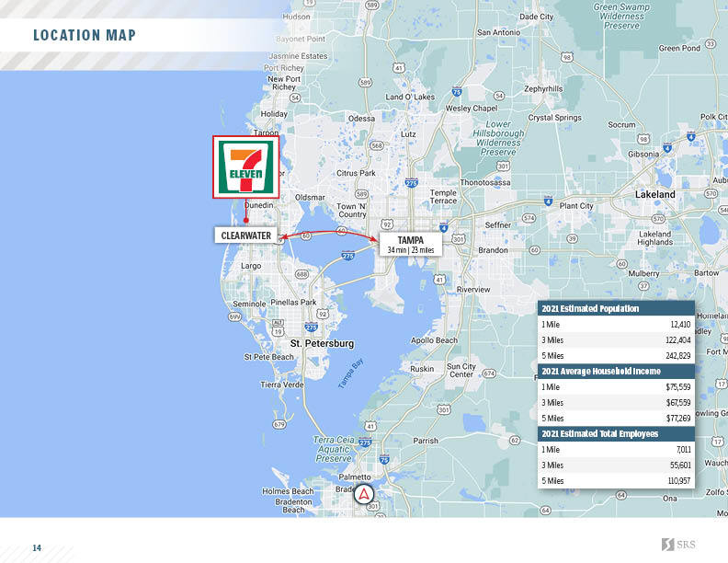The image size is (728, 563).
Task: Click the SRS logo in the footer
Action: pyautogui.click(x=678, y=545)
